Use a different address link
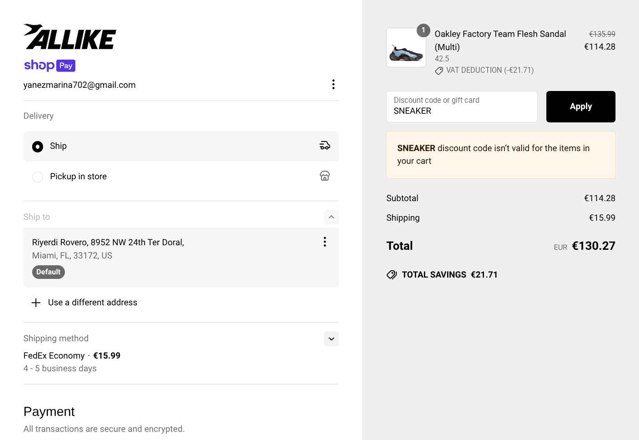This screenshot has width=639, height=440. click(93, 303)
